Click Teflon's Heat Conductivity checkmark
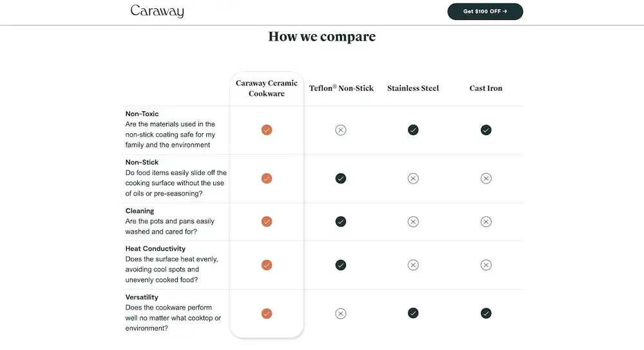This screenshot has width=644, height=350. pos(341,264)
